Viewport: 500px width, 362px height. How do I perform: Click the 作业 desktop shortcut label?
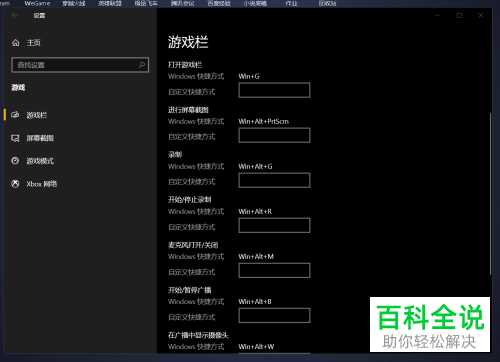coord(291,3)
